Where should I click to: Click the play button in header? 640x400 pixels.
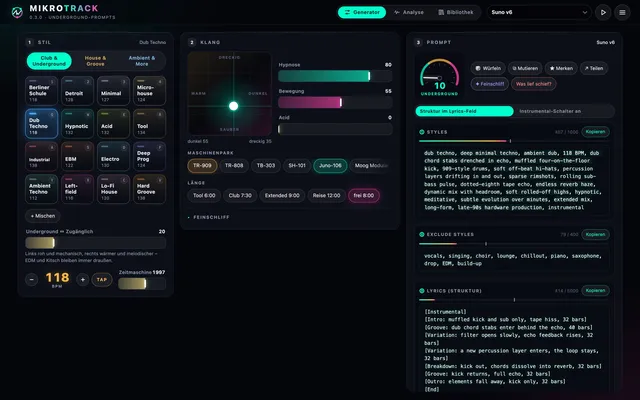[x=603, y=12]
